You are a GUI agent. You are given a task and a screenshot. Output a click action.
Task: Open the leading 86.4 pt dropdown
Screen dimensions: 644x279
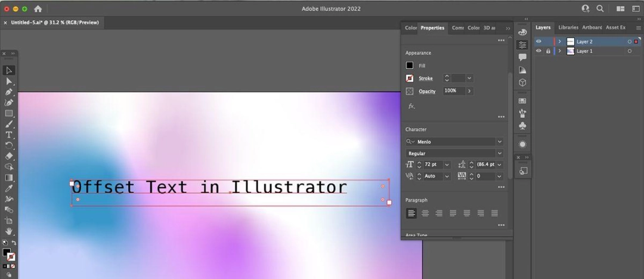(x=500, y=165)
